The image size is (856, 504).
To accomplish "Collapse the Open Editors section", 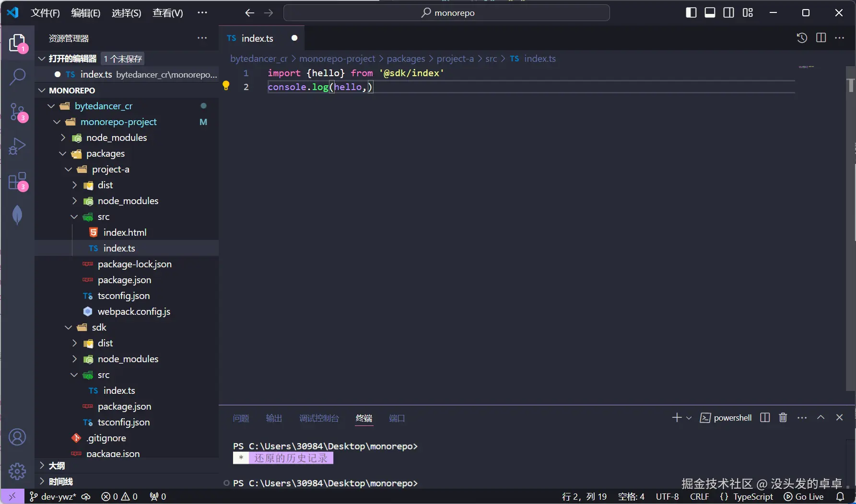I will pos(42,58).
